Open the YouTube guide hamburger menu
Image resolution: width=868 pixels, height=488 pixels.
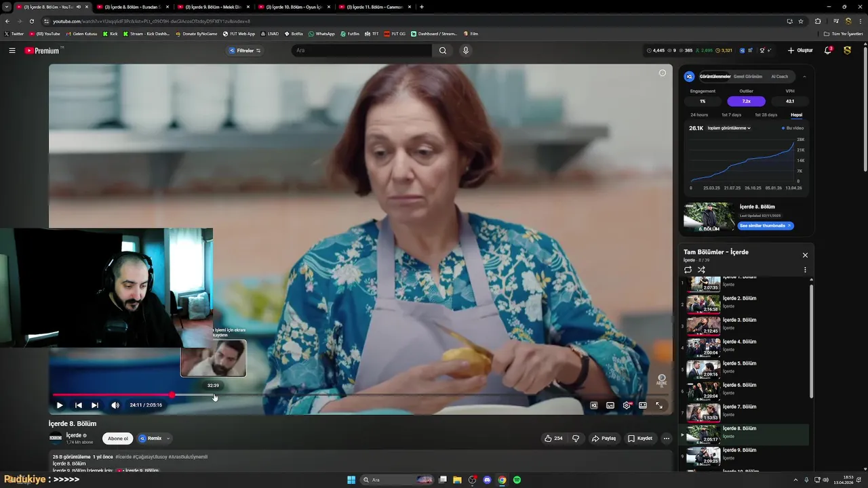(12, 50)
